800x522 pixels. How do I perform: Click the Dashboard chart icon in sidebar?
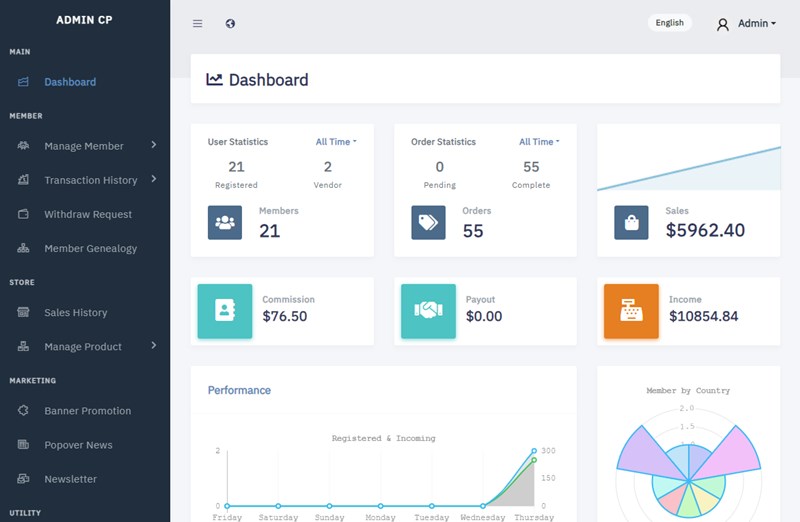(23, 82)
